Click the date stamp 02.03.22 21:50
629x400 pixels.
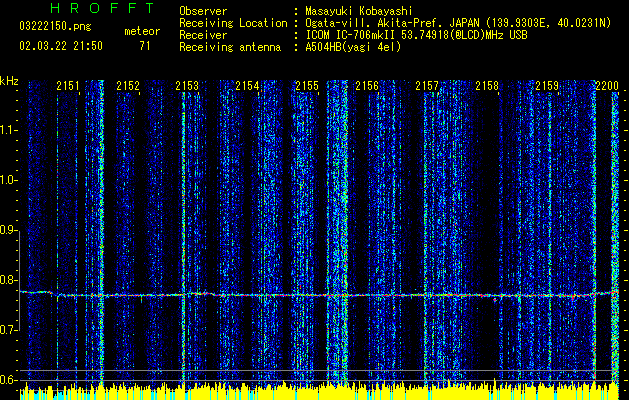pos(61,46)
